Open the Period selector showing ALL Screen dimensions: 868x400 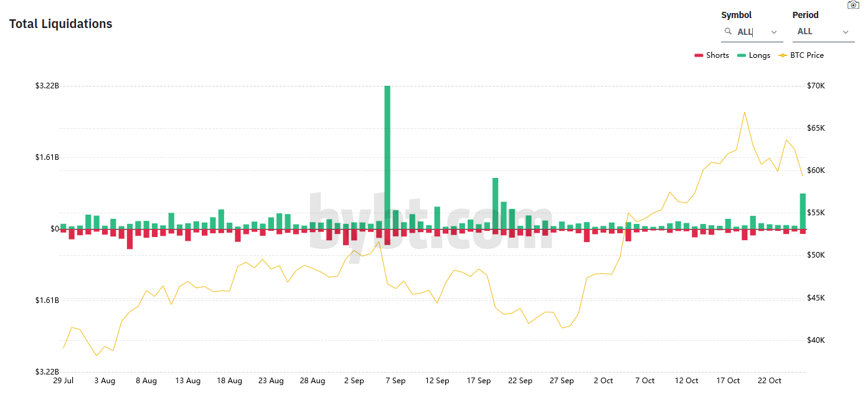(816, 32)
